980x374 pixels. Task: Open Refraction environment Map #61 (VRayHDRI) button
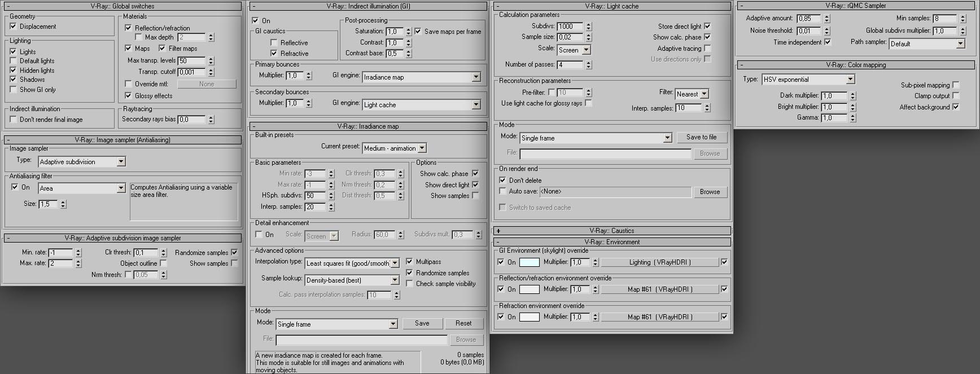660,317
